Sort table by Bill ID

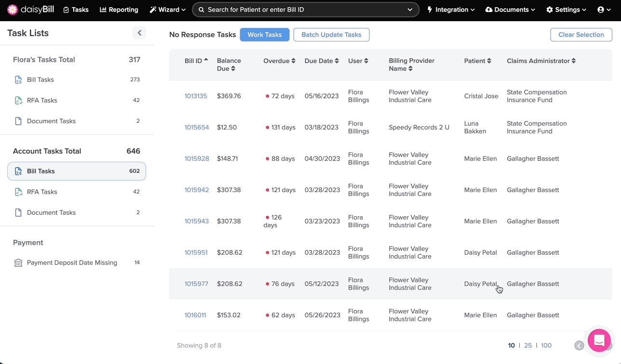coord(196,61)
